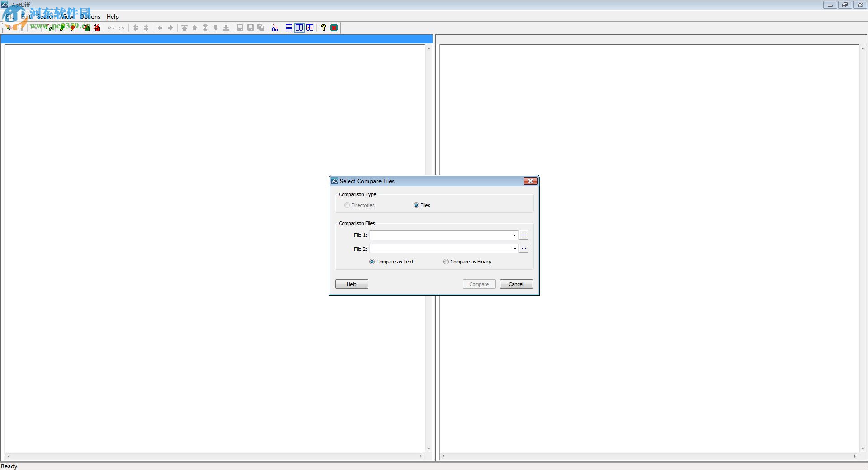
Task: Open the Options menu
Action: coord(90,17)
